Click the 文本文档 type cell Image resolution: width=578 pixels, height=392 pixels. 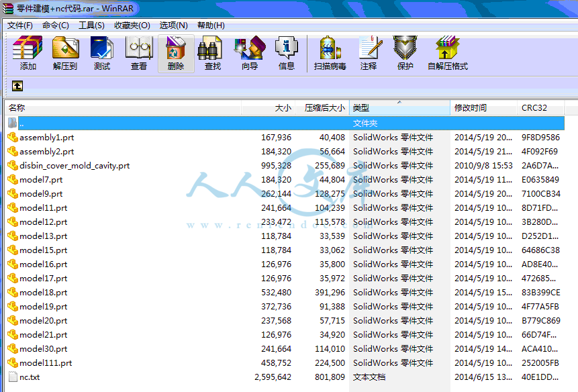[x=369, y=377]
